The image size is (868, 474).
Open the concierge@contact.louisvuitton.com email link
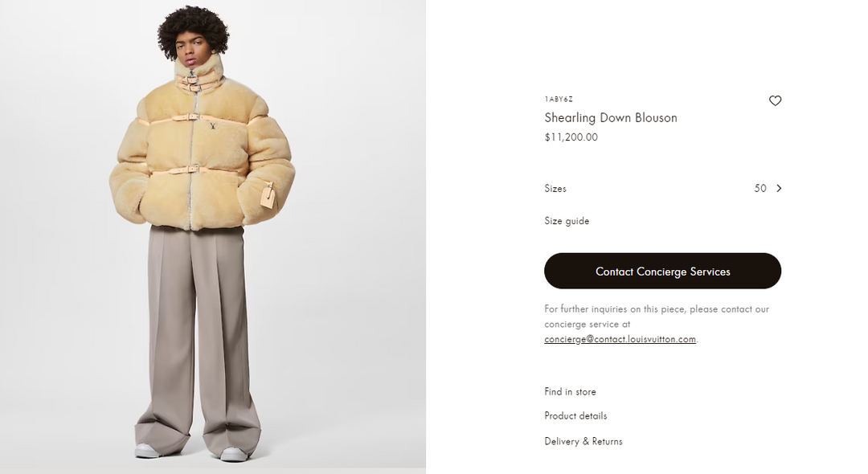click(620, 339)
